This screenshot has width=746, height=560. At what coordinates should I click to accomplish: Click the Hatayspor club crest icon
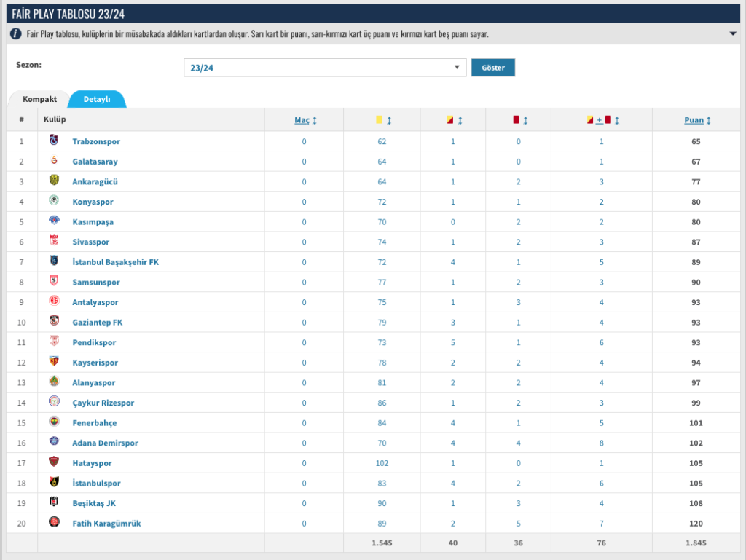tap(54, 461)
